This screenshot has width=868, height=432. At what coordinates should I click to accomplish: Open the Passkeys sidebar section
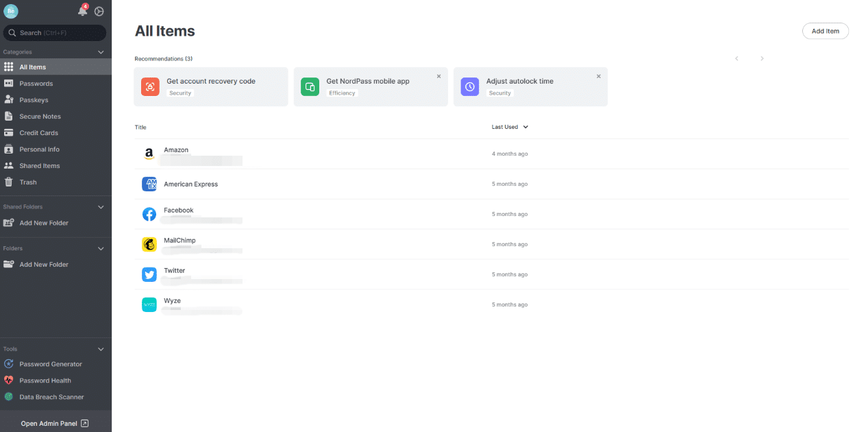pos(33,99)
